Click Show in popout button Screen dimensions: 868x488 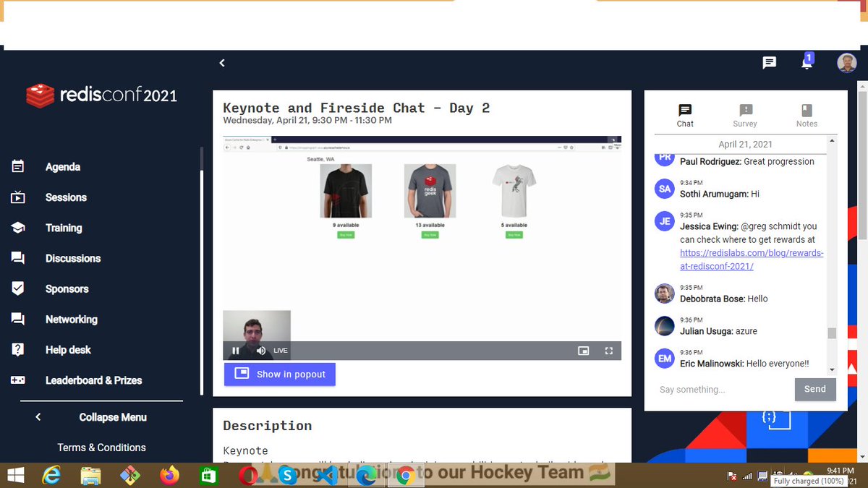click(x=280, y=374)
